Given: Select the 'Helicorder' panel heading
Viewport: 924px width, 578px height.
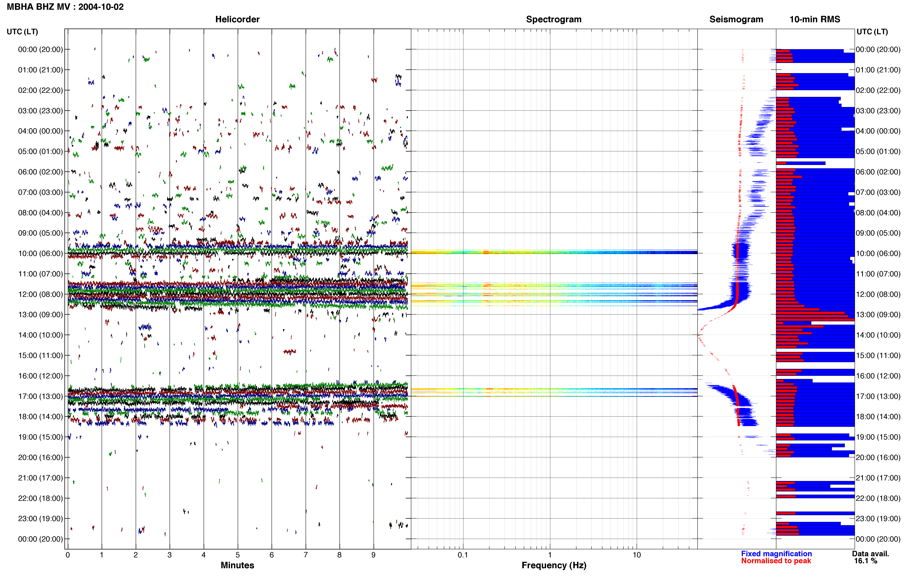Looking at the screenshot, I should pos(237,19).
